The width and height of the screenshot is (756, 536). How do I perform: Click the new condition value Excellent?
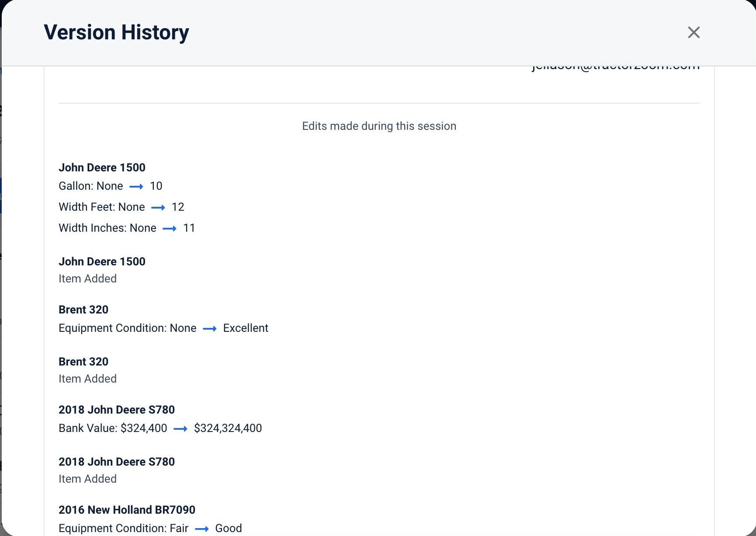click(246, 328)
